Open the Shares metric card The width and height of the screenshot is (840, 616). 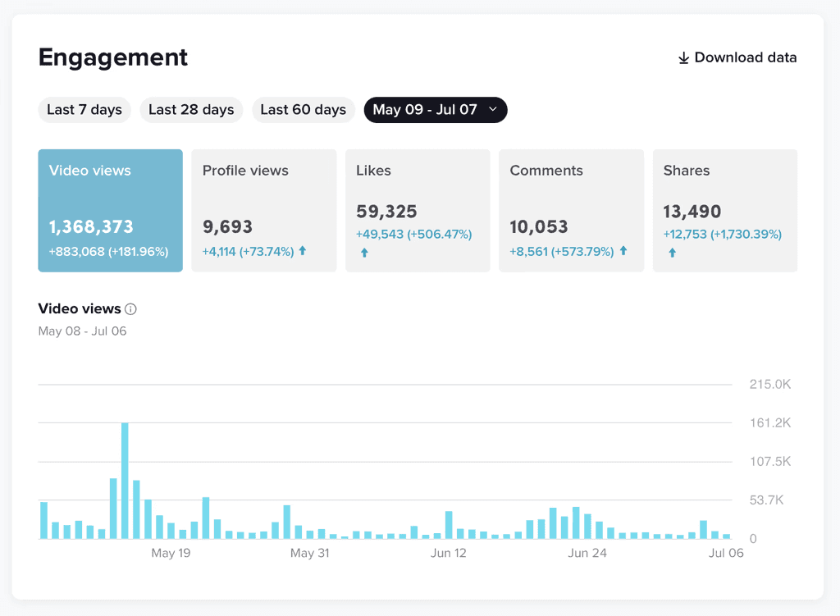[x=725, y=211]
